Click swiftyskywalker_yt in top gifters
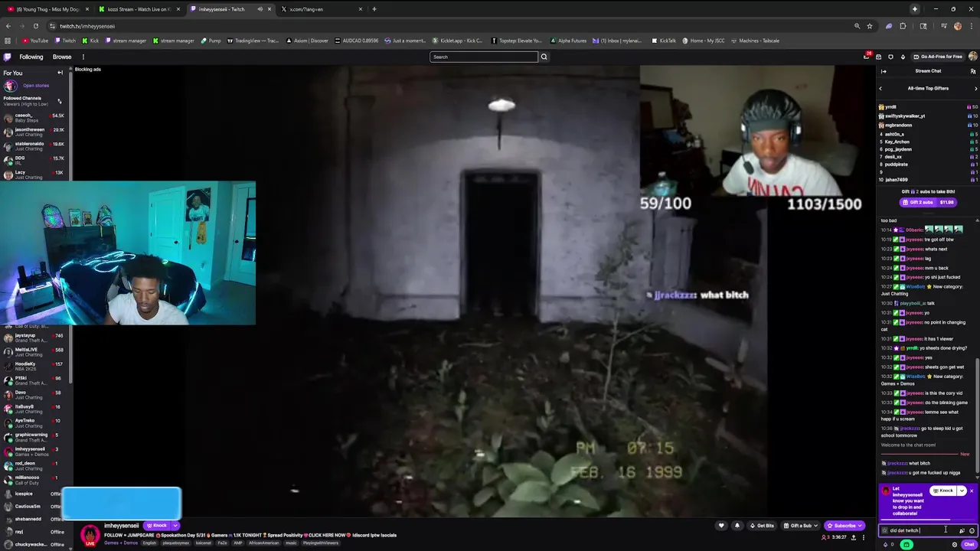The width and height of the screenshot is (980, 551). point(904,116)
